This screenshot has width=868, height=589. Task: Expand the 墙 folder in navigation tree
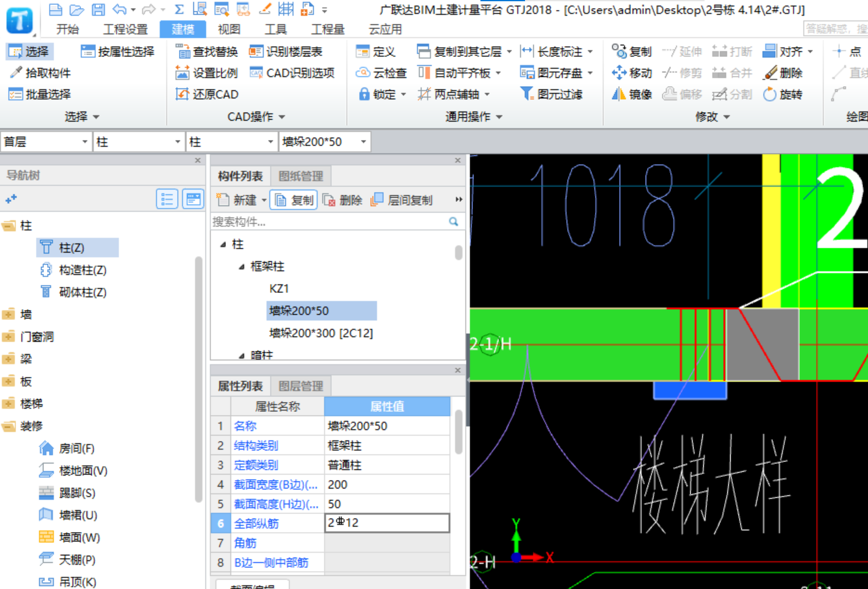(x=9, y=315)
